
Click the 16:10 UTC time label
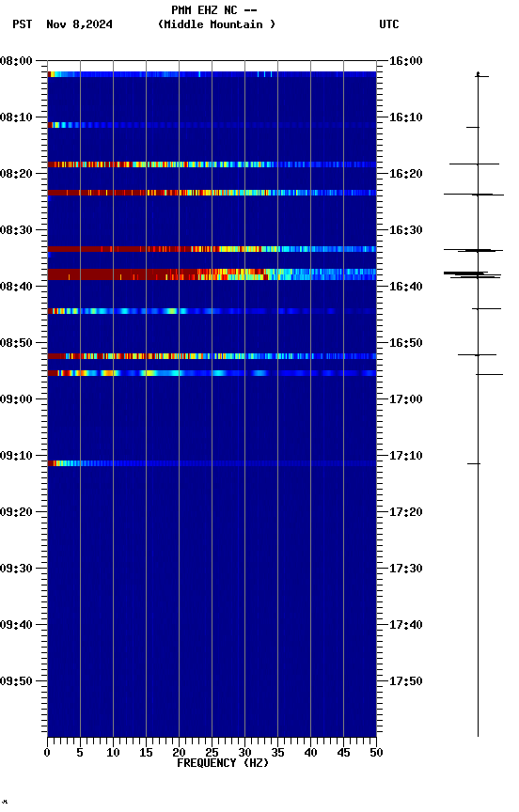click(405, 117)
